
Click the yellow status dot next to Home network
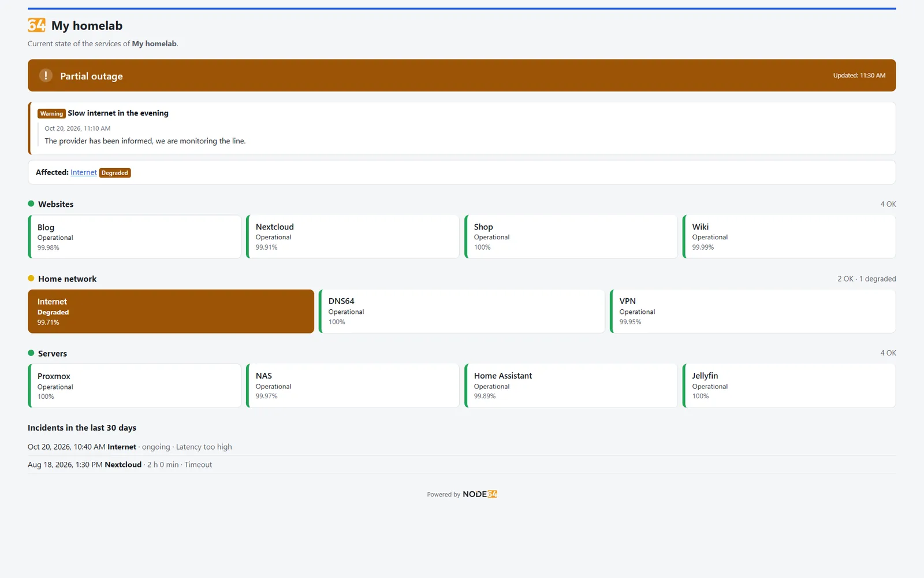click(x=31, y=278)
